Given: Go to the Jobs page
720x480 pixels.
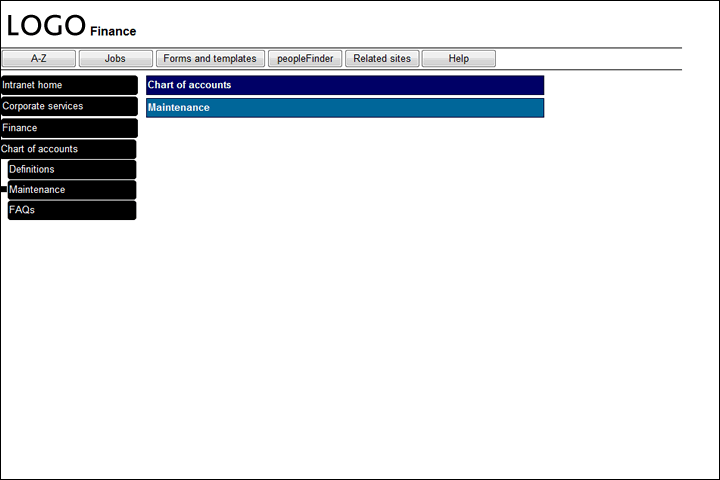Looking at the screenshot, I should (x=115, y=59).
